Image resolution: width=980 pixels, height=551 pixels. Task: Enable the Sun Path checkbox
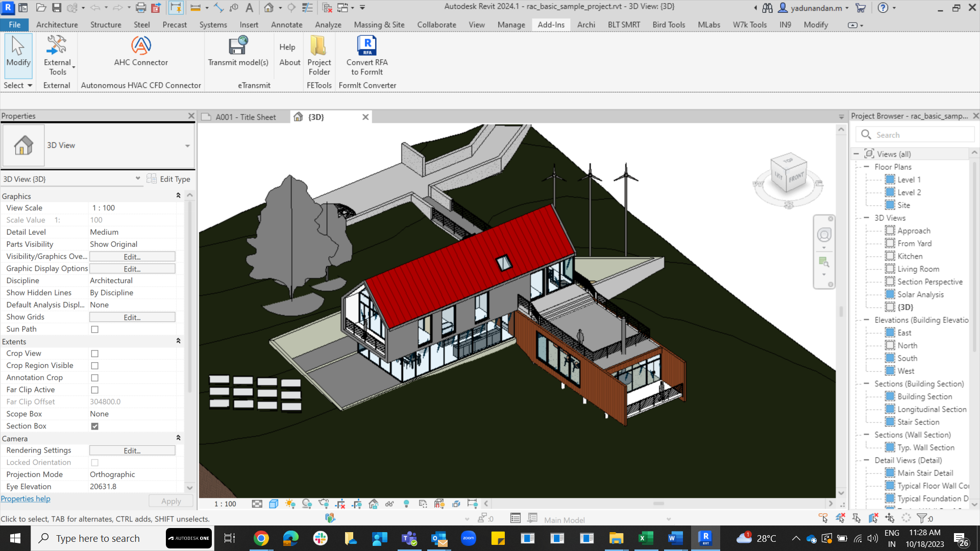pyautogui.click(x=94, y=330)
